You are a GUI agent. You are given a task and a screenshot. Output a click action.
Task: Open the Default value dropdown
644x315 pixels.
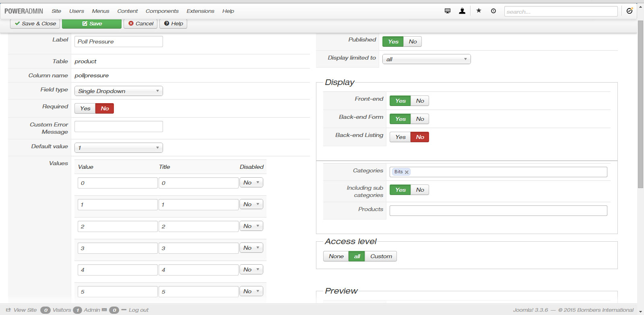click(x=119, y=148)
